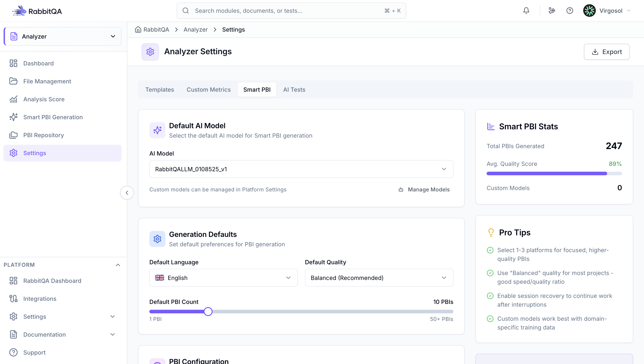Viewport: 644px width, 364px height.
Task: Open Dashboard in the sidebar
Action: [63, 63]
